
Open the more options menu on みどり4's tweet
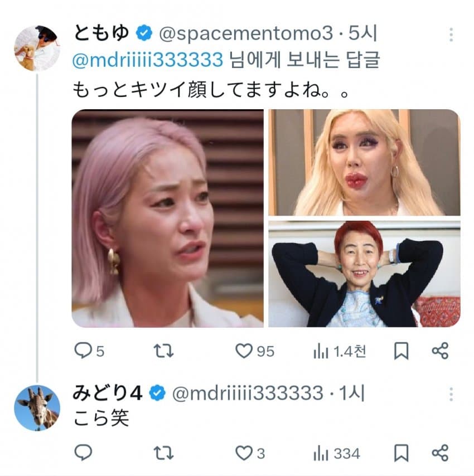tap(451, 394)
